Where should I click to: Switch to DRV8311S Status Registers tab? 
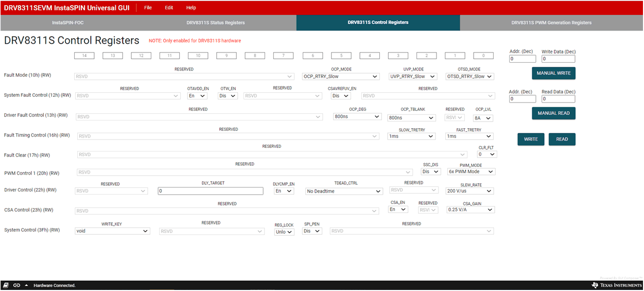click(x=215, y=23)
